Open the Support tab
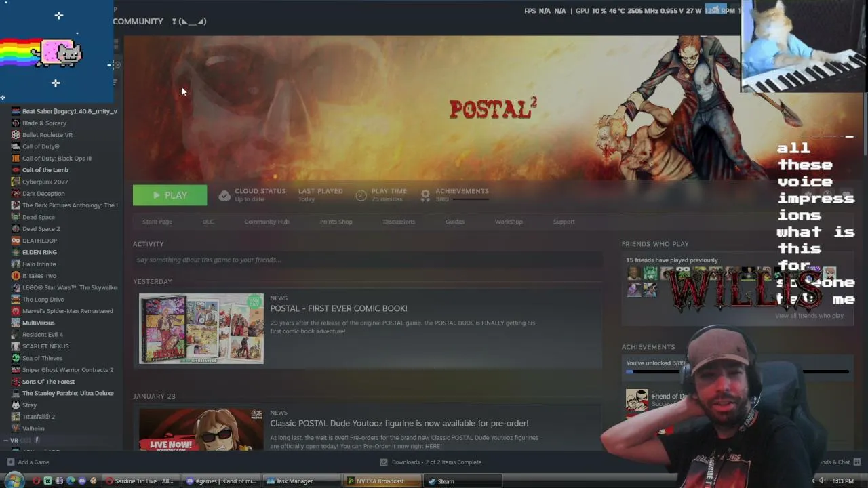This screenshot has height=488, width=868. tap(564, 222)
